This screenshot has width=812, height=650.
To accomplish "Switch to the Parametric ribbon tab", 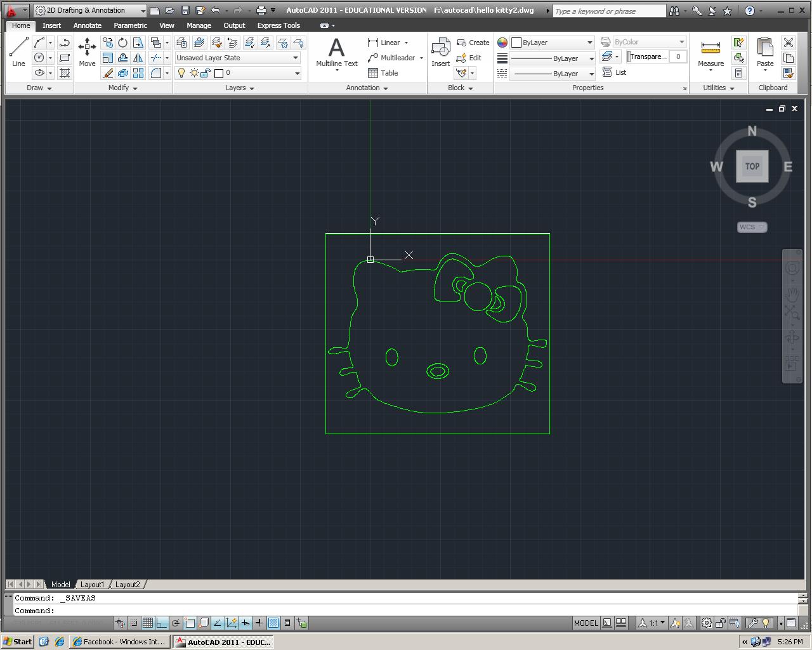I will point(130,25).
